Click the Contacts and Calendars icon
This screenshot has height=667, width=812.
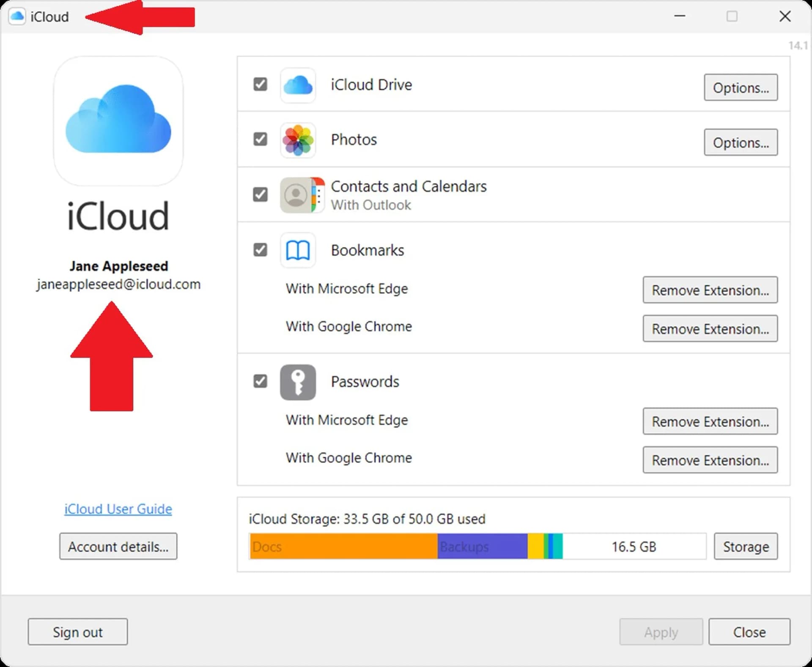(x=302, y=195)
